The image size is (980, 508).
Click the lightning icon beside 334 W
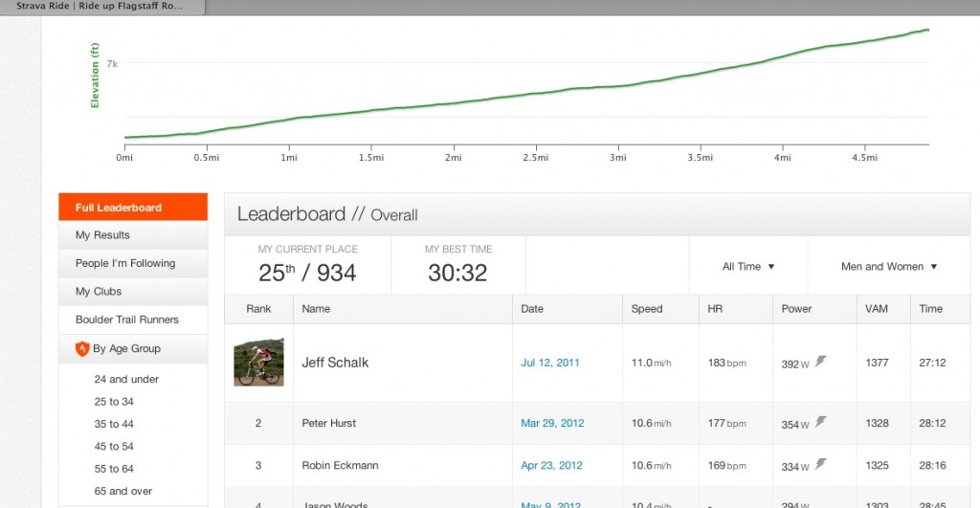click(820, 465)
